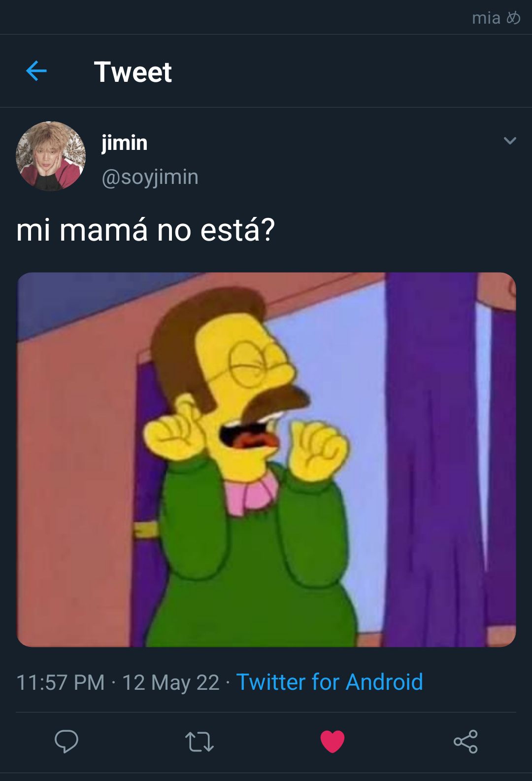Reply to the tweet via speech bubble
The height and width of the screenshot is (781, 532).
66,741
